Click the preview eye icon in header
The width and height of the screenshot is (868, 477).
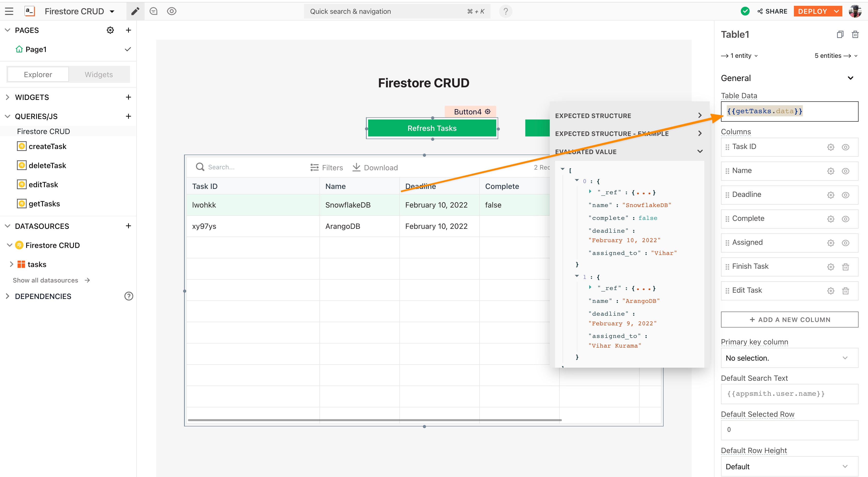[171, 11]
